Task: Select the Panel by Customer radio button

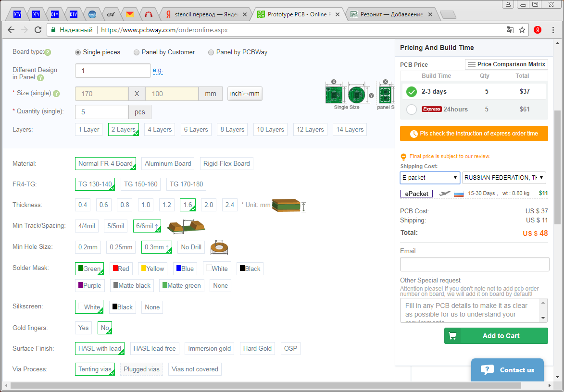Action: point(137,52)
